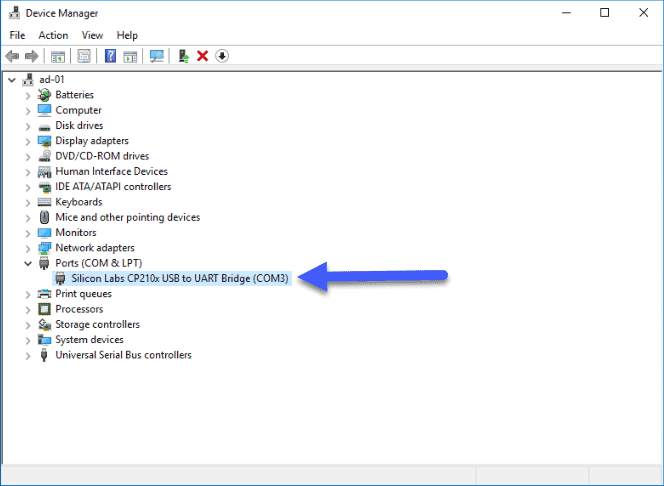
Task: Open the Help menu
Action: pos(127,35)
